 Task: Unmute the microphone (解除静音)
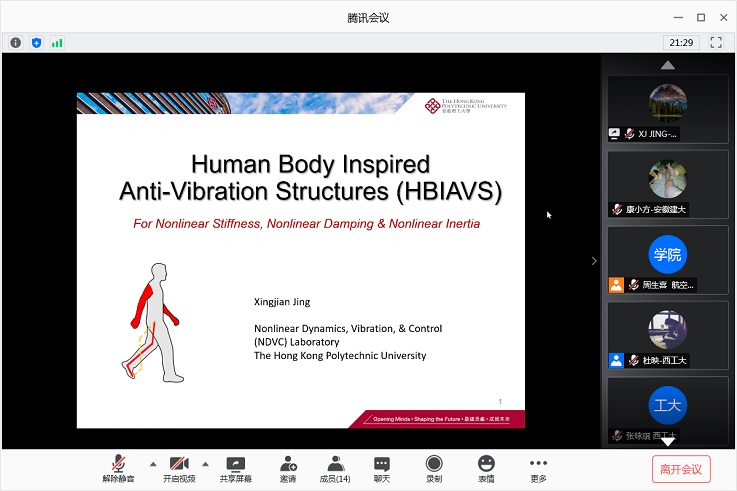[x=118, y=468]
